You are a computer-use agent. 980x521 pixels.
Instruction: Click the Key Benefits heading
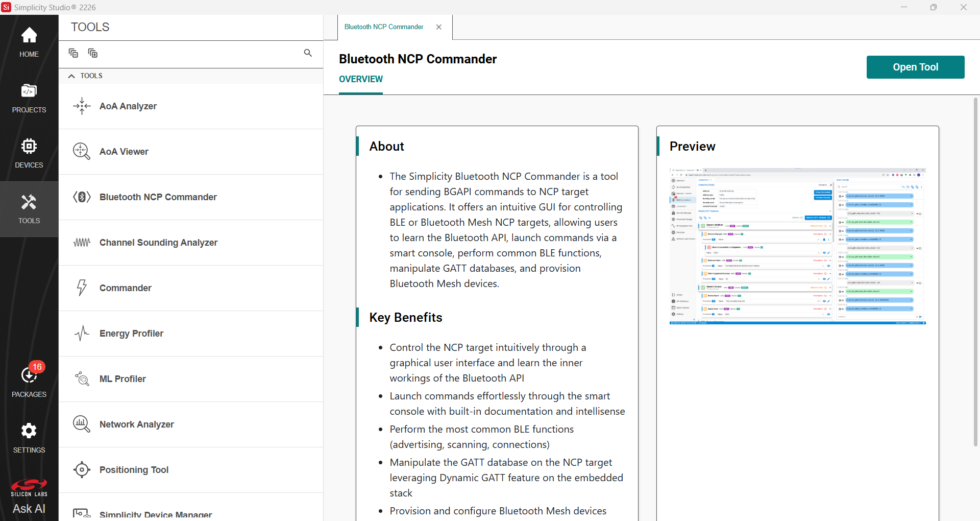tap(406, 318)
